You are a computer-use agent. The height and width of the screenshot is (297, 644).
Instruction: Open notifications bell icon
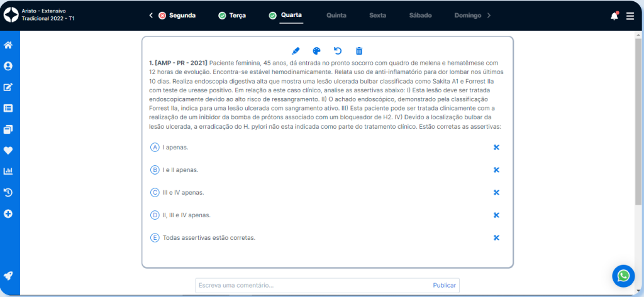click(614, 16)
